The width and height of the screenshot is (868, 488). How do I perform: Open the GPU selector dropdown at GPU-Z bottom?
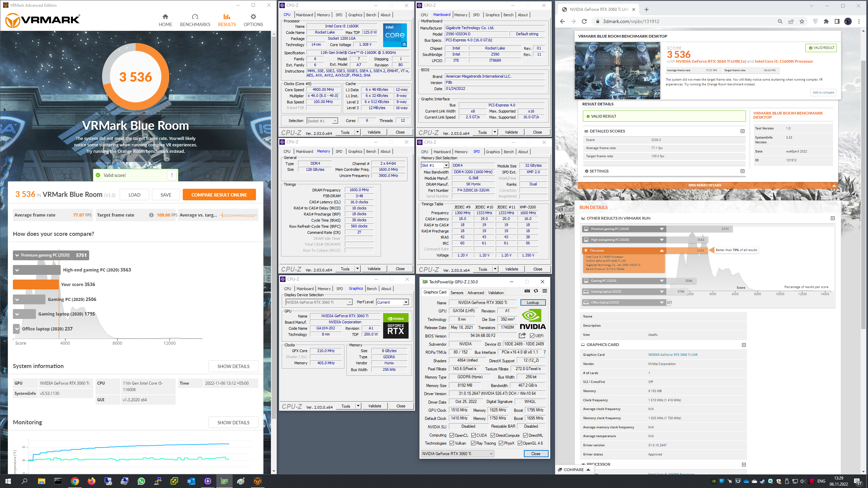click(x=457, y=454)
